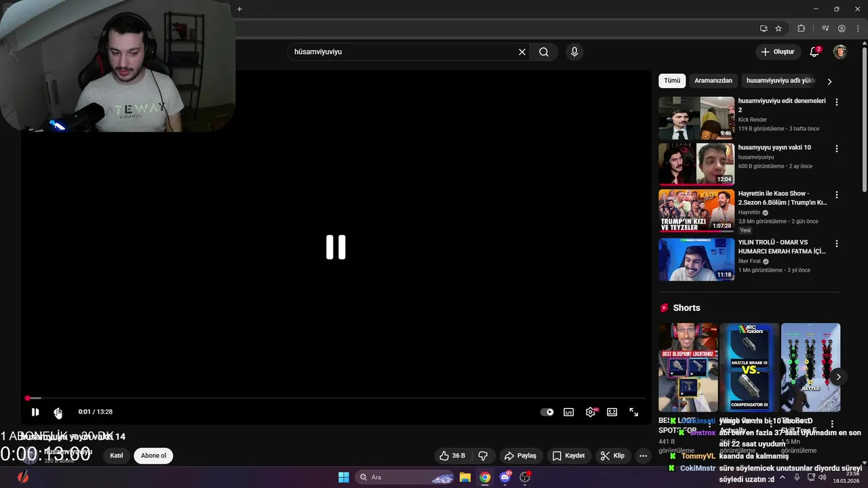
Task: Play the Muzzle Brake vs Compensator short
Action: [x=749, y=367]
